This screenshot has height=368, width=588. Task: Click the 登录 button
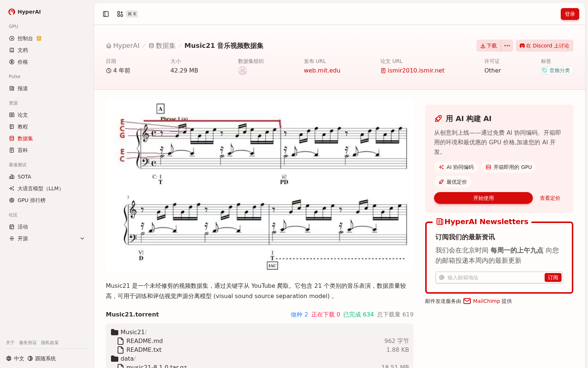[x=570, y=14]
